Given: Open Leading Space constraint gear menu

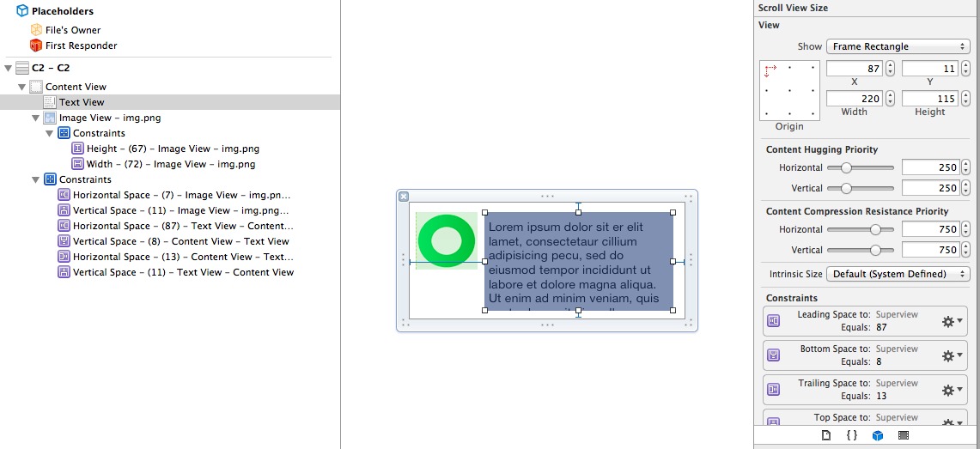Looking at the screenshot, I should tap(953, 321).
